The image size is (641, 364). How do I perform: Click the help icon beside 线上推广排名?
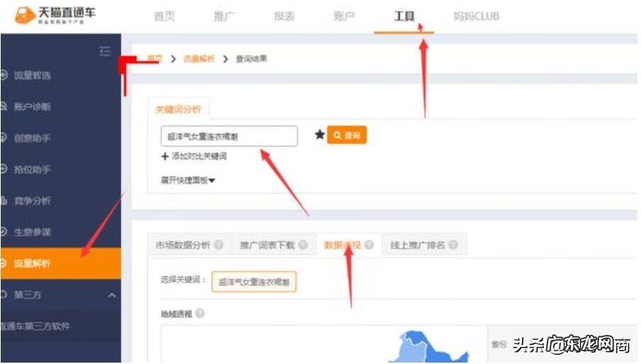pos(453,245)
